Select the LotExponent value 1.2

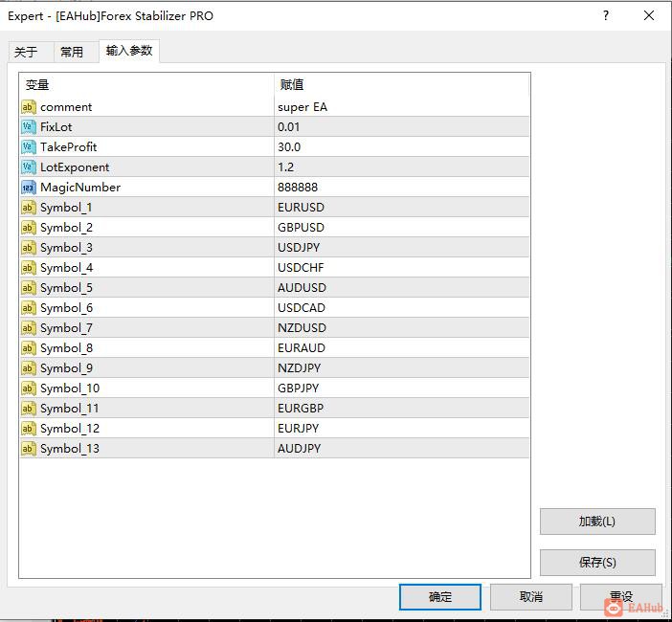click(402, 167)
